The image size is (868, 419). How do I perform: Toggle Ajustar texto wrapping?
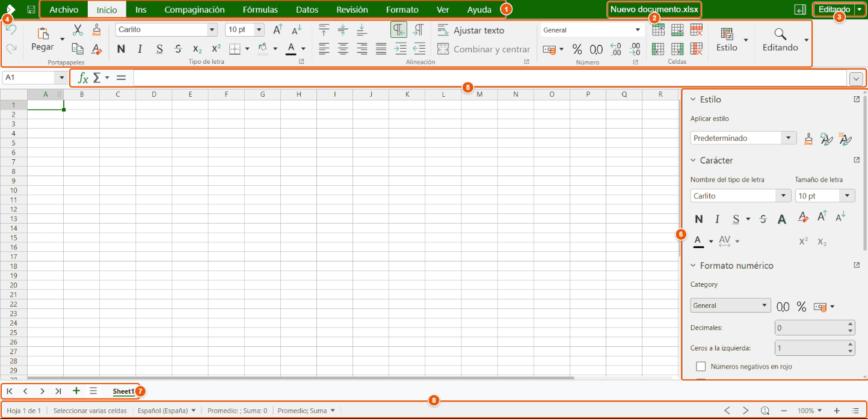point(471,30)
